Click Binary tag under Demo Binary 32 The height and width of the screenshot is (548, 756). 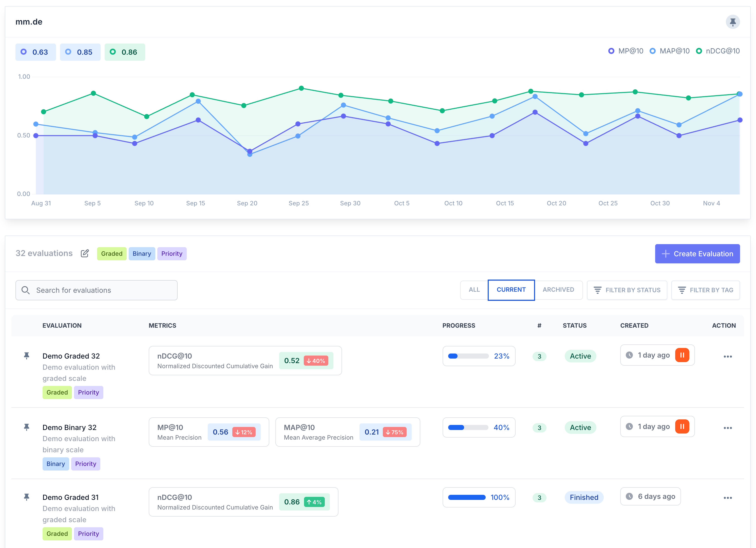[56, 464]
